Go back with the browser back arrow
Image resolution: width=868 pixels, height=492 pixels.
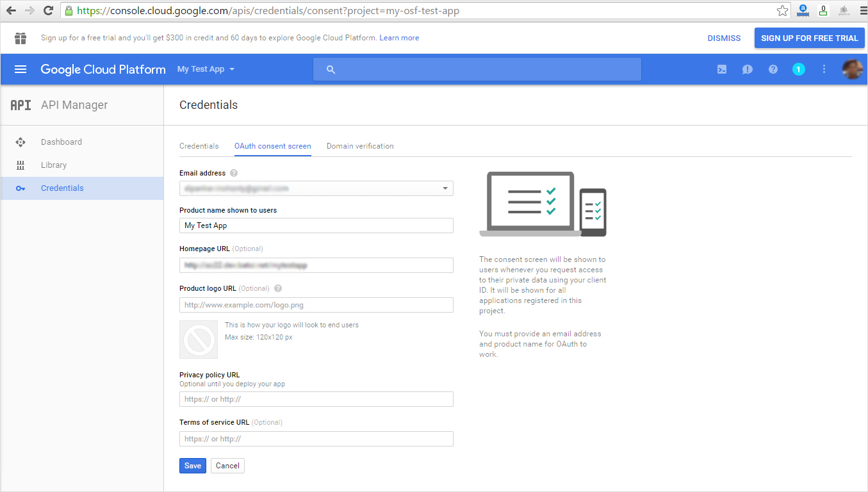pyautogui.click(x=11, y=11)
